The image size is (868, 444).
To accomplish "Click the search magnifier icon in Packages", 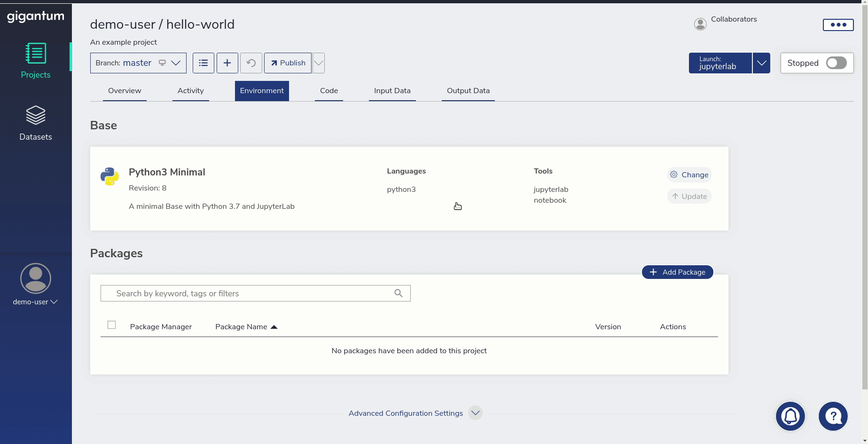I will [x=399, y=293].
